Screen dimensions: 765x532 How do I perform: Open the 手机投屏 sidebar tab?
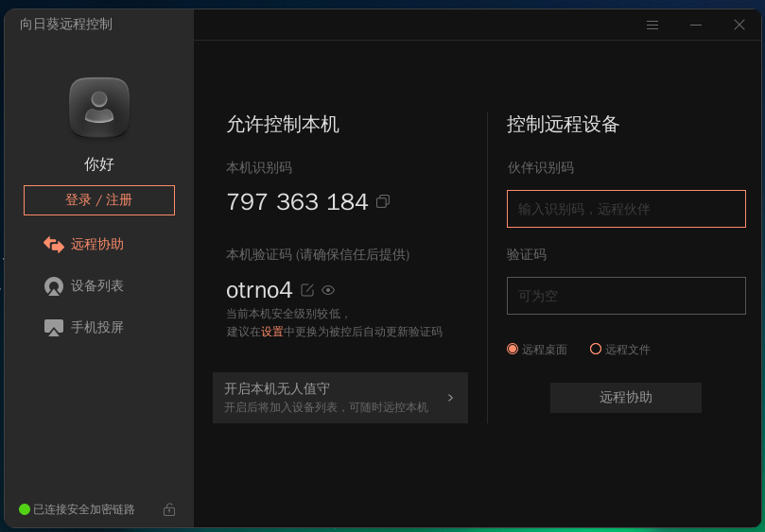(83, 328)
